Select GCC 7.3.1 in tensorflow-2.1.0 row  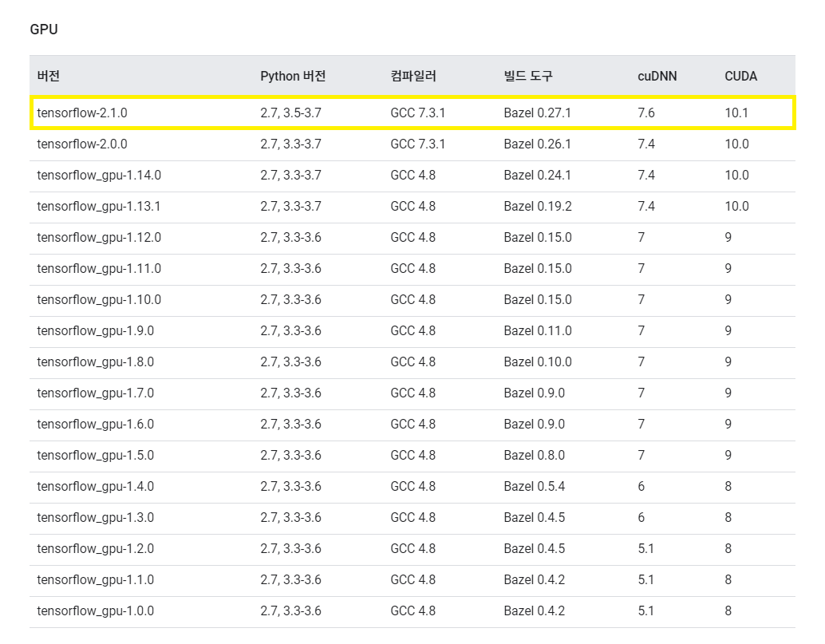(x=418, y=113)
